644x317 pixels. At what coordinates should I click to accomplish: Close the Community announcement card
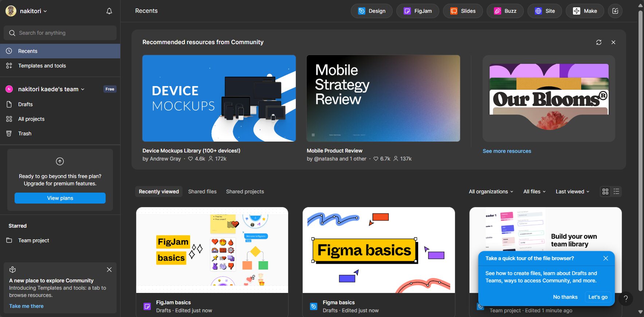tap(109, 270)
